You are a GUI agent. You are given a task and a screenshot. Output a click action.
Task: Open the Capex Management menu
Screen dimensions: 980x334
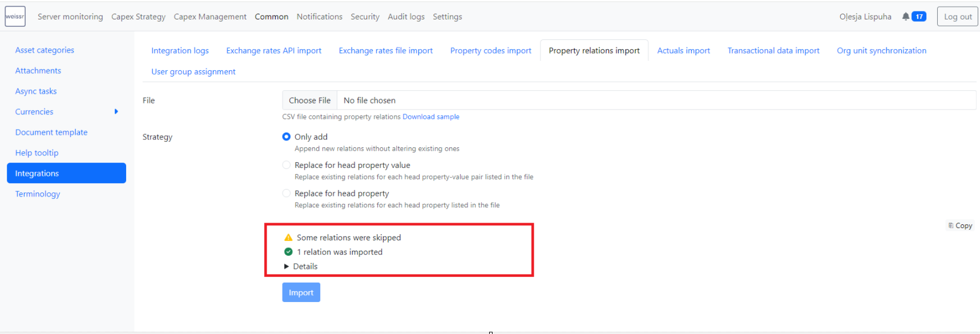(210, 17)
